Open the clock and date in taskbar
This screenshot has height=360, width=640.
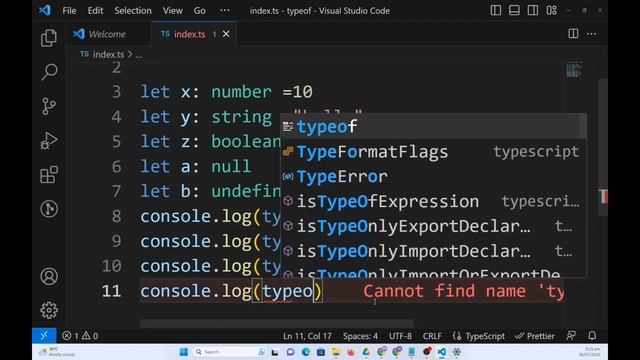tap(589, 352)
